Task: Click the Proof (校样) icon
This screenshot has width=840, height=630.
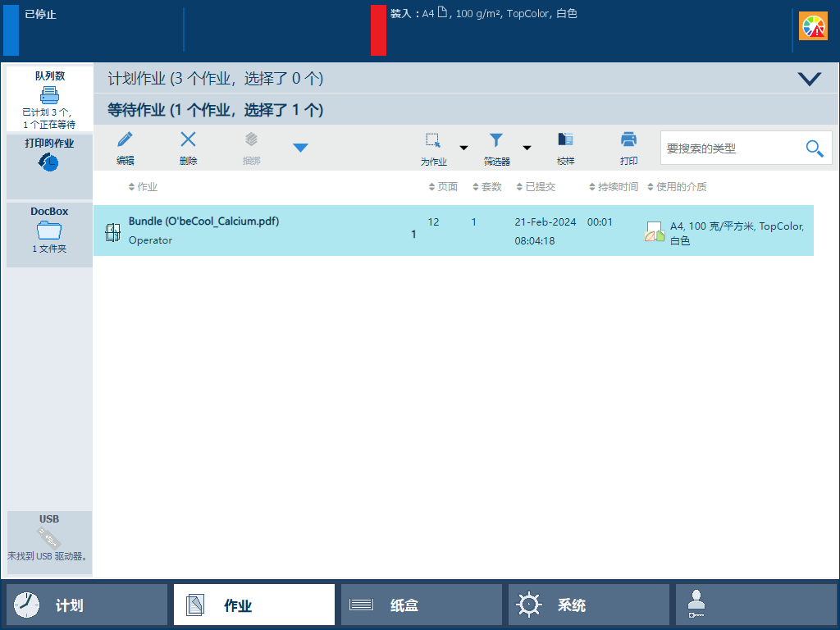Action: click(x=566, y=139)
